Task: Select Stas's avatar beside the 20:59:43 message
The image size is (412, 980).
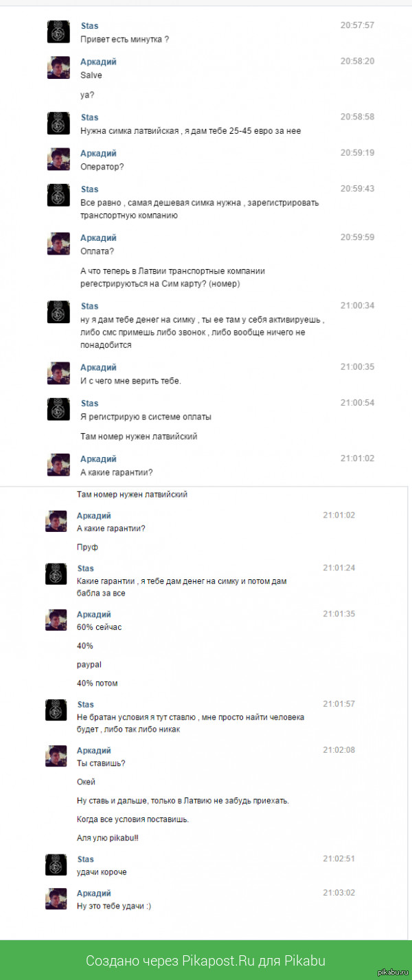Action: [58, 195]
